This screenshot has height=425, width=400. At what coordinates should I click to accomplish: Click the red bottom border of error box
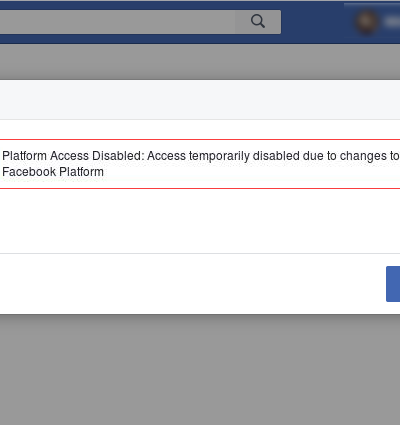200,188
